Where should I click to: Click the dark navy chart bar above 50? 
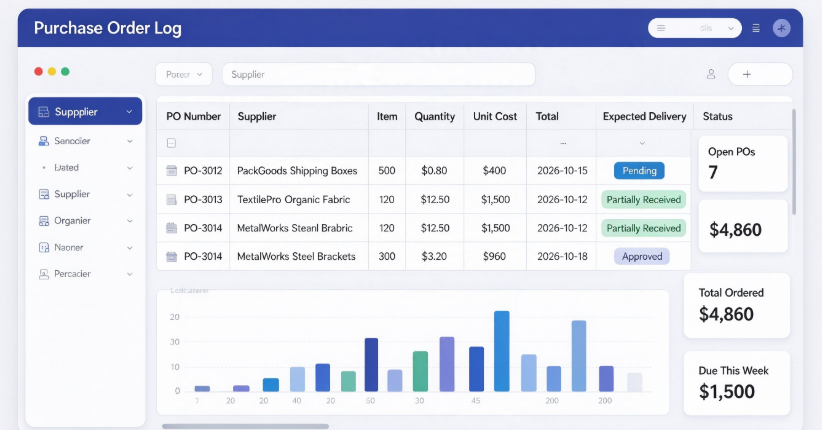point(371,364)
